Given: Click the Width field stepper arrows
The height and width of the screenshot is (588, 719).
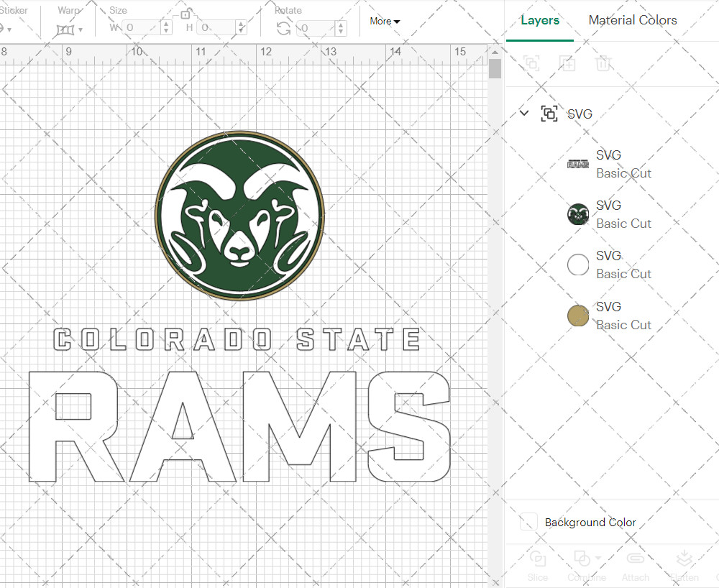Looking at the screenshot, I should [167, 28].
